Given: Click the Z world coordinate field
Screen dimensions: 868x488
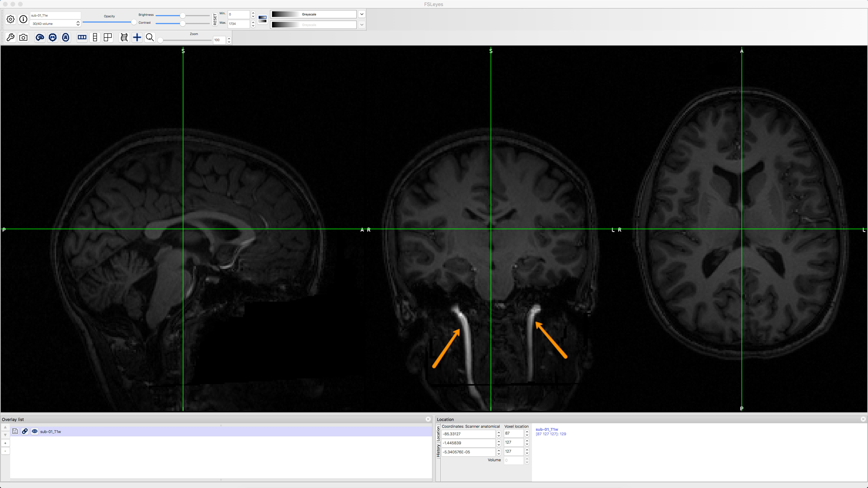Looking at the screenshot, I should point(468,452).
